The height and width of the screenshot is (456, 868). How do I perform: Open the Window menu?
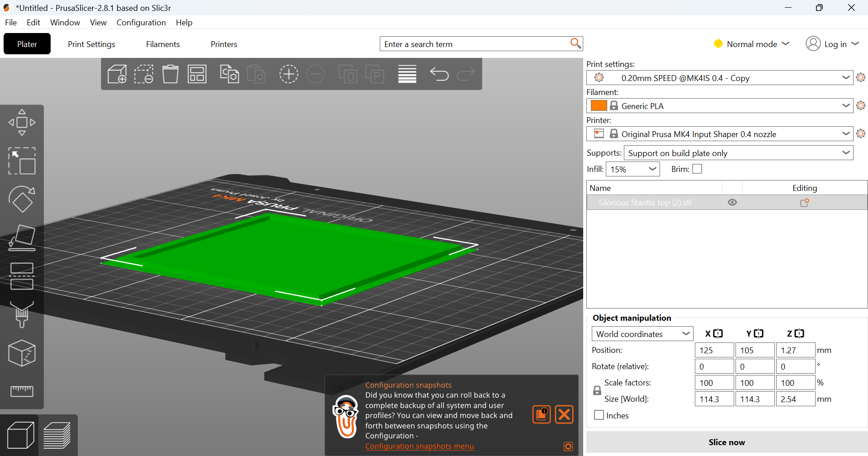(x=65, y=22)
